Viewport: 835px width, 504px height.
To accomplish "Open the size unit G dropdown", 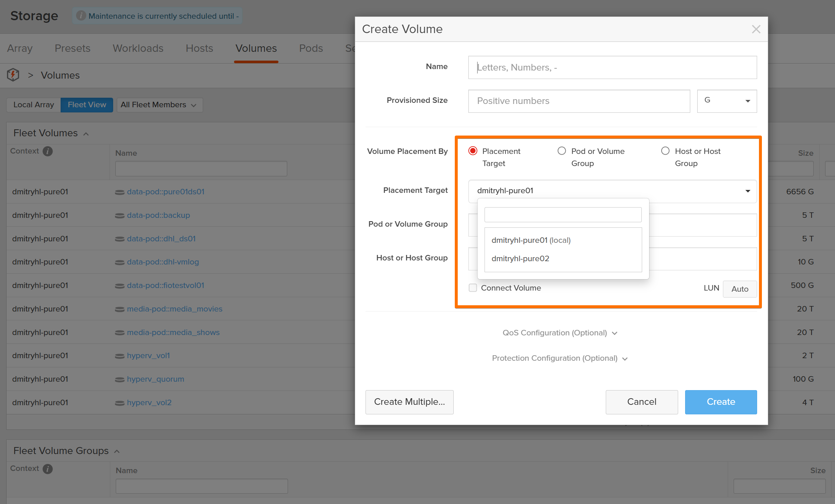I will pos(727,101).
